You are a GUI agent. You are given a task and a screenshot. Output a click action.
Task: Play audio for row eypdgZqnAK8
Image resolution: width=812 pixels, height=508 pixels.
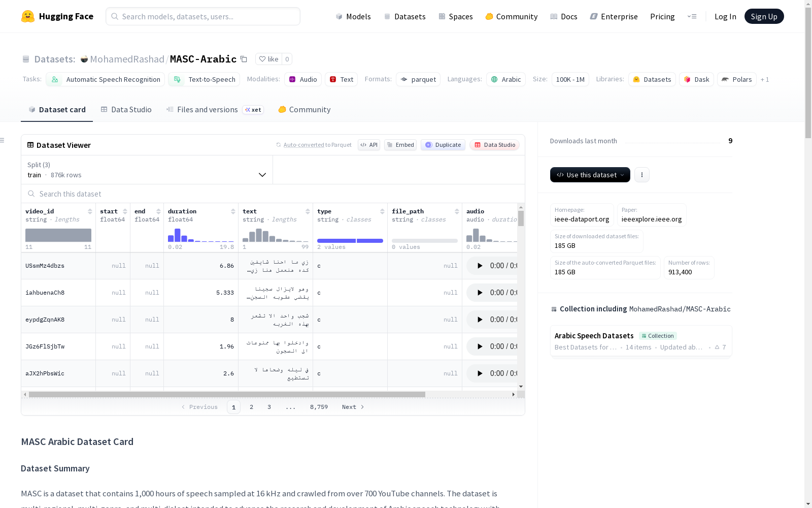click(x=480, y=320)
